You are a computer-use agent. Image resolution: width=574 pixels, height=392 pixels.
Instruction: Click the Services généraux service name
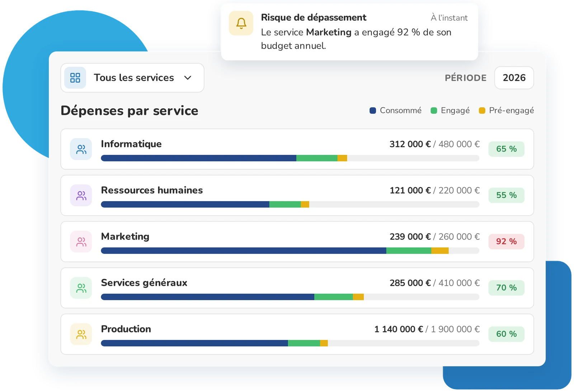tap(144, 283)
